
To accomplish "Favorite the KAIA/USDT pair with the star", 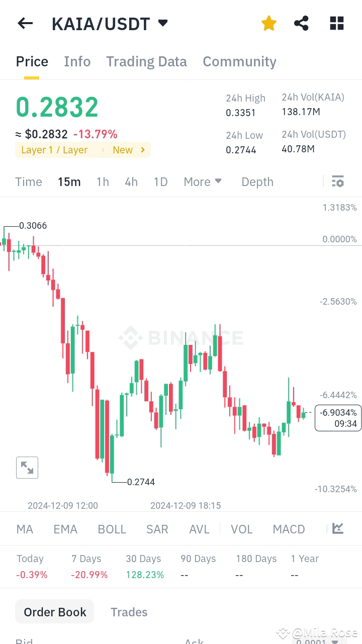I will coord(268,23).
